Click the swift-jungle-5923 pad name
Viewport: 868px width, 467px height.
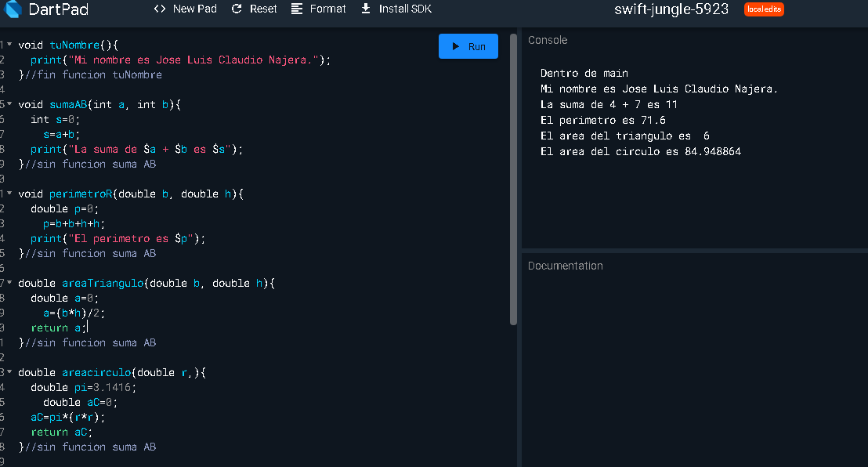pos(671,9)
